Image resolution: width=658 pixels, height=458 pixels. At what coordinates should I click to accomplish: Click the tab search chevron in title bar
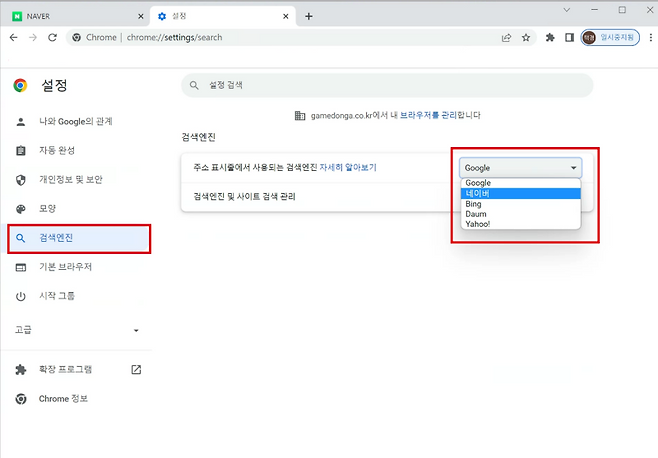click(x=567, y=10)
